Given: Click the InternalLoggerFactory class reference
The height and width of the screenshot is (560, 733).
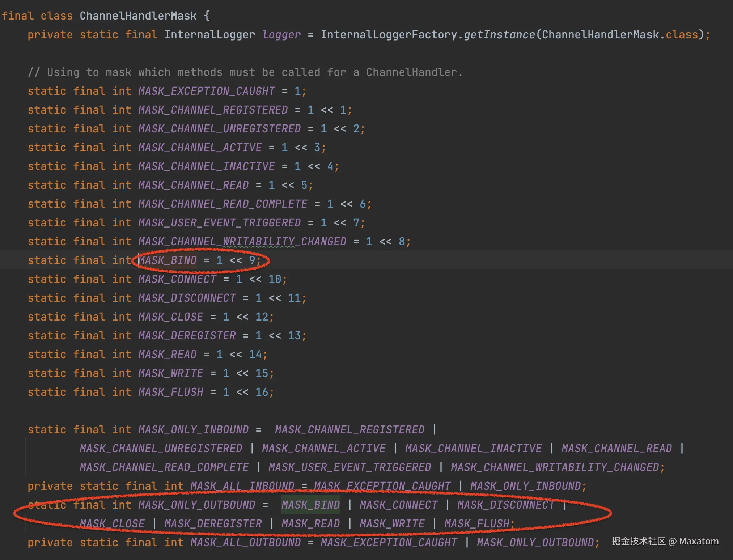Looking at the screenshot, I should click(389, 35).
